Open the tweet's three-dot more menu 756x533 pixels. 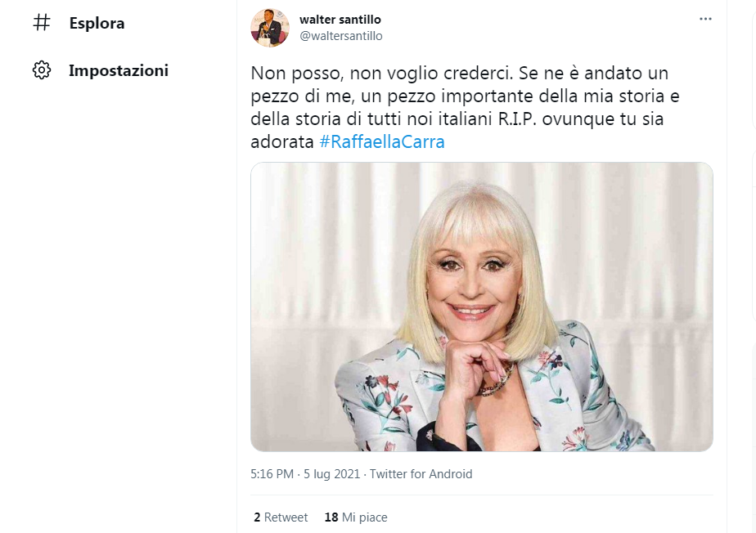coord(705,19)
